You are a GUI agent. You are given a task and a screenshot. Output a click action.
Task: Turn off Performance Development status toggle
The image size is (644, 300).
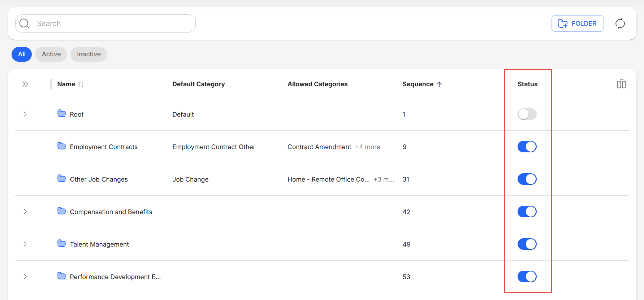point(527,277)
